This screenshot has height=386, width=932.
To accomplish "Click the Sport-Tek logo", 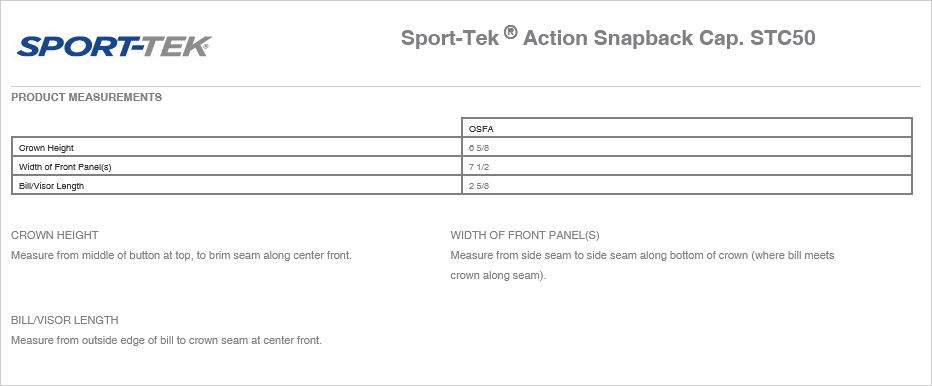I will (x=114, y=46).
